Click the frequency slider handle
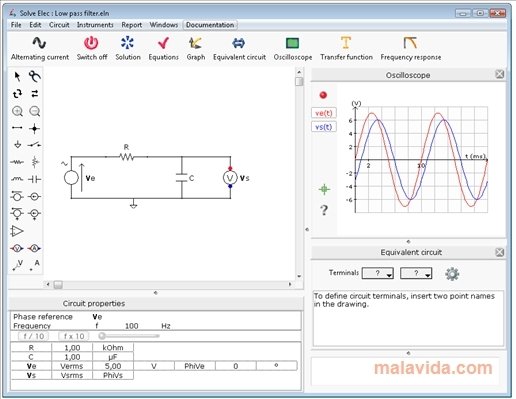Image resolution: width=516 pixels, height=399 pixels. pos(102,336)
